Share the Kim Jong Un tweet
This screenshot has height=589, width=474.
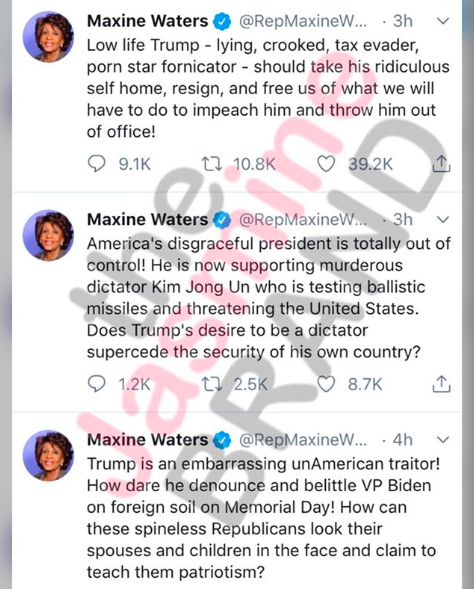[441, 384]
